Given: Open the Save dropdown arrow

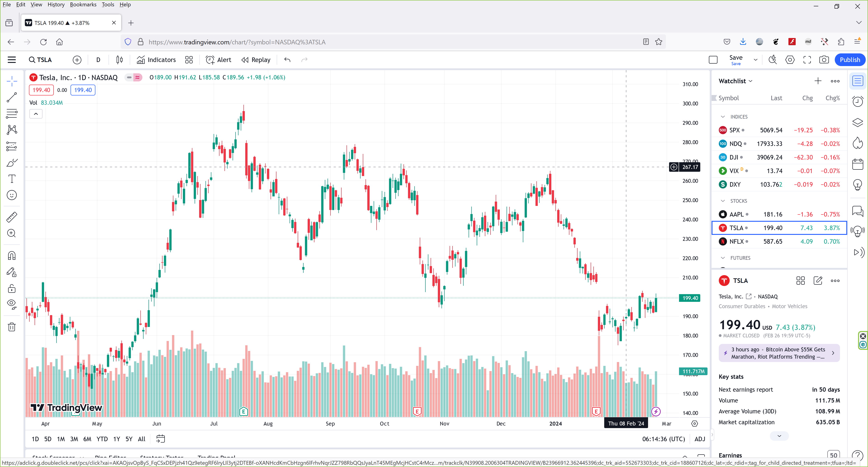Looking at the screenshot, I should (755, 60).
